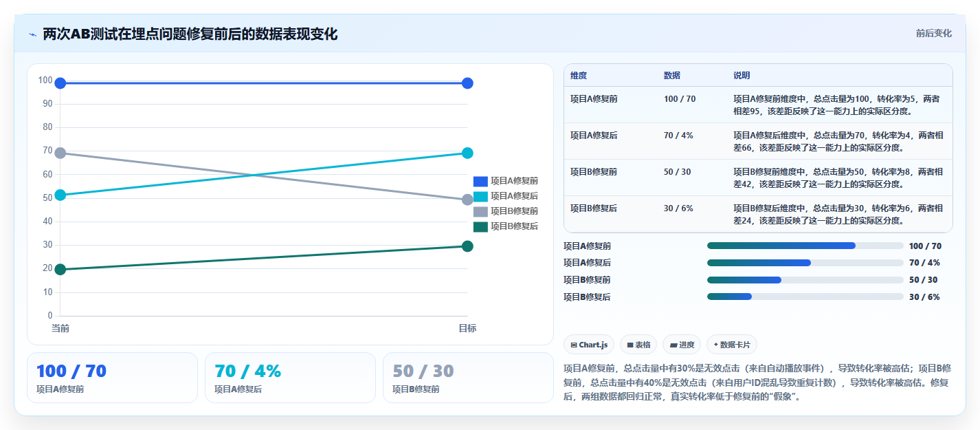Click the 项目A修复前 progress bar

pos(805,246)
